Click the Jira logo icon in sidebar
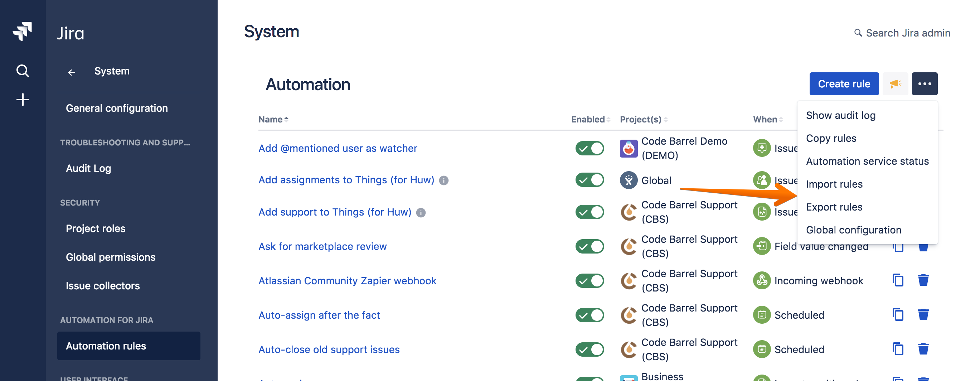 tap(23, 31)
